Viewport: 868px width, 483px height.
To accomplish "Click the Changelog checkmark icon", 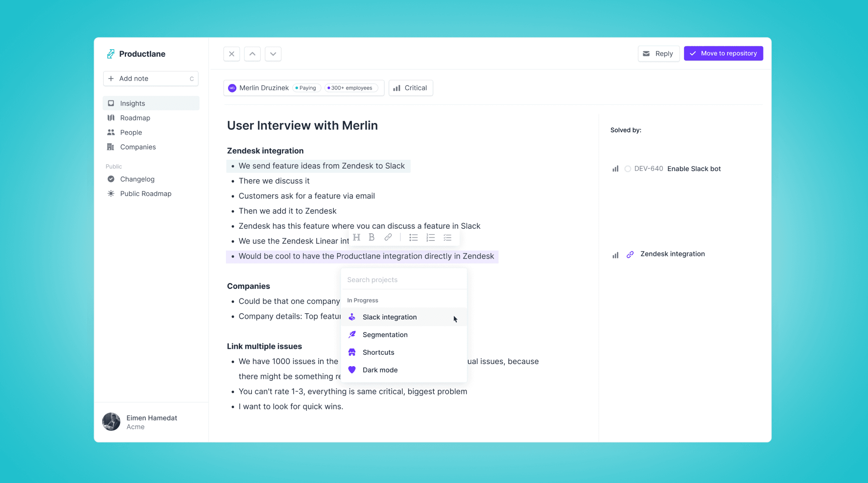I will (x=111, y=179).
